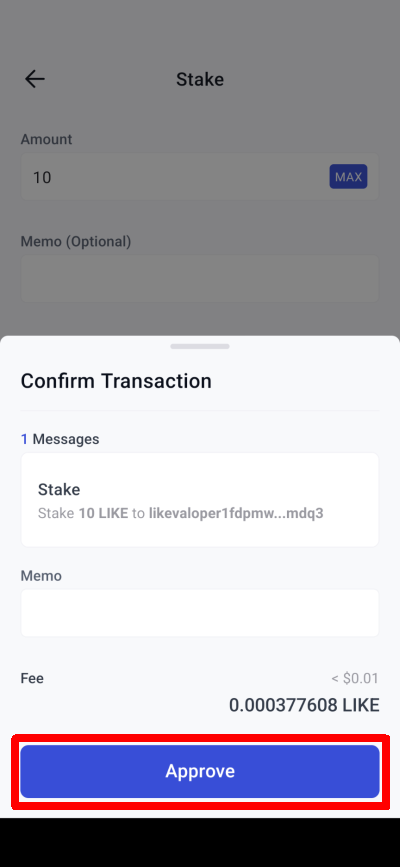Tap the < $0.01 fee estimate
Screen dimensions: 400x867
(356, 678)
